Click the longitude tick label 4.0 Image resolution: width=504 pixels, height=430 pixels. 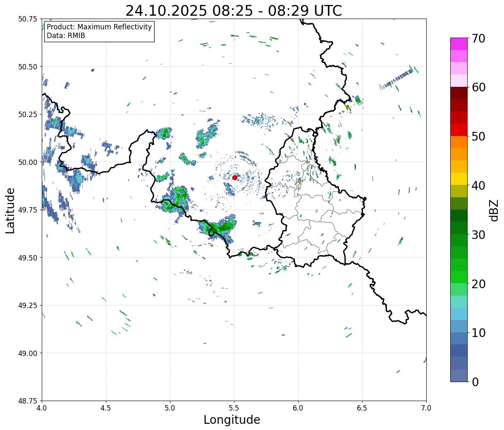pos(42,408)
